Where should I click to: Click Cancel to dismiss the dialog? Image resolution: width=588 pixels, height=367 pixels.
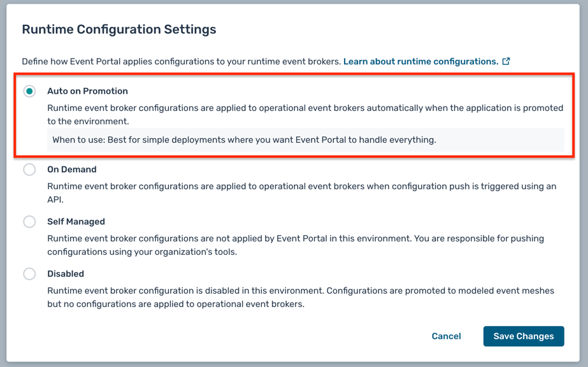click(446, 336)
